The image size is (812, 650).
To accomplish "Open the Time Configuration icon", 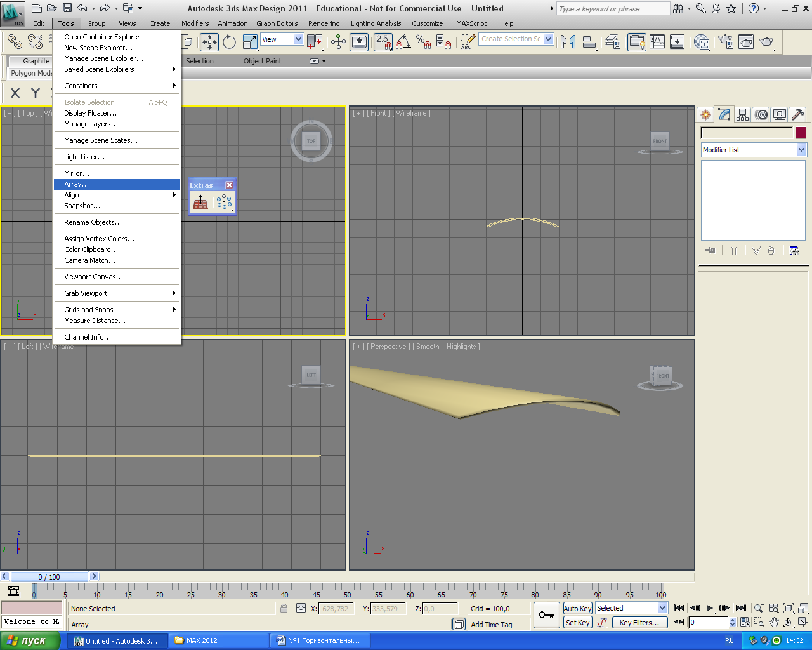I will click(745, 623).
